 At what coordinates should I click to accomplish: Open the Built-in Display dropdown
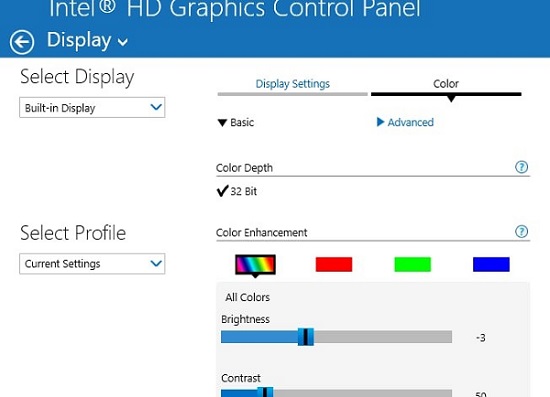click(x=92, y=108)
